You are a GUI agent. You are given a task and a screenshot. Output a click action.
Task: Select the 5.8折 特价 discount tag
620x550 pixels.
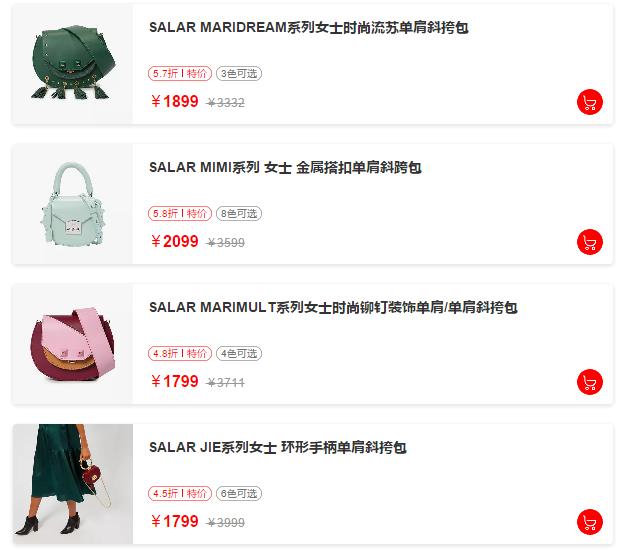coord(180,214)
